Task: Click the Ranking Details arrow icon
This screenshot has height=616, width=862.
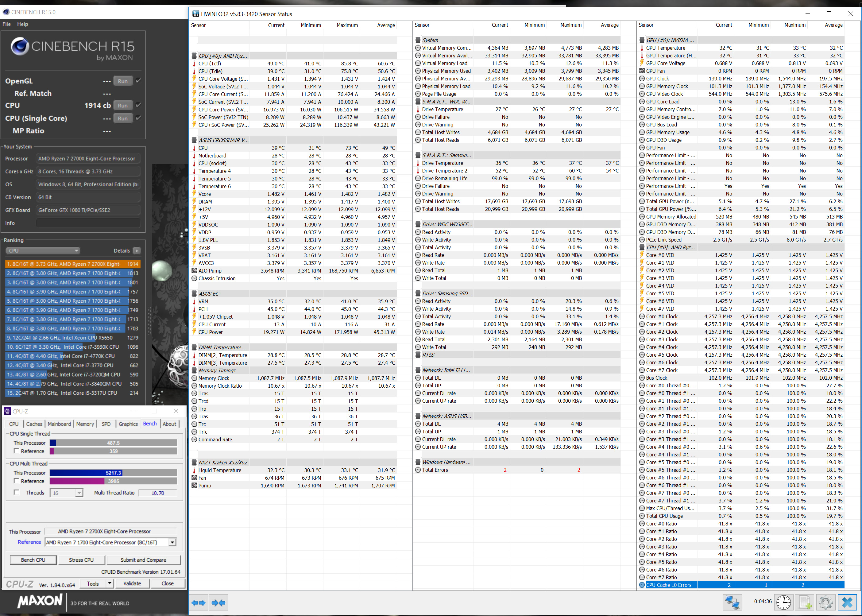Action: coord(137,251)
